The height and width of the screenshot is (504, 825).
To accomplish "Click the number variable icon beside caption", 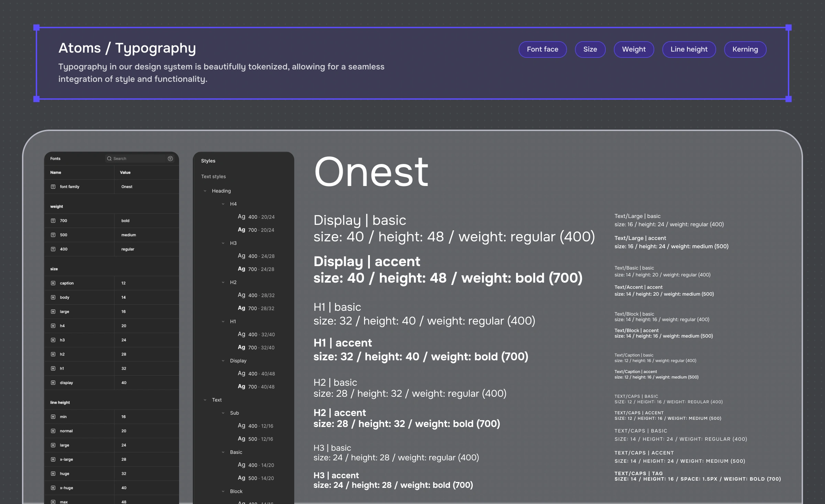I will coord(53,283).
